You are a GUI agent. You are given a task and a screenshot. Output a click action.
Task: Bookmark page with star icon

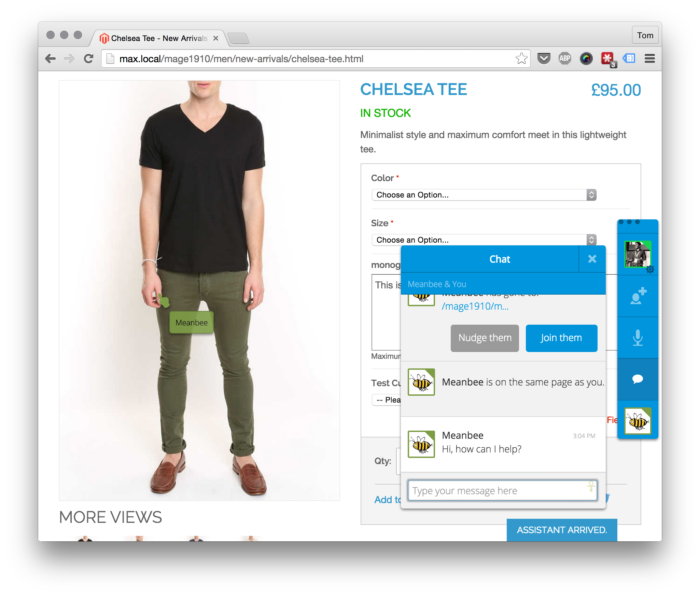tap(521, 58)
